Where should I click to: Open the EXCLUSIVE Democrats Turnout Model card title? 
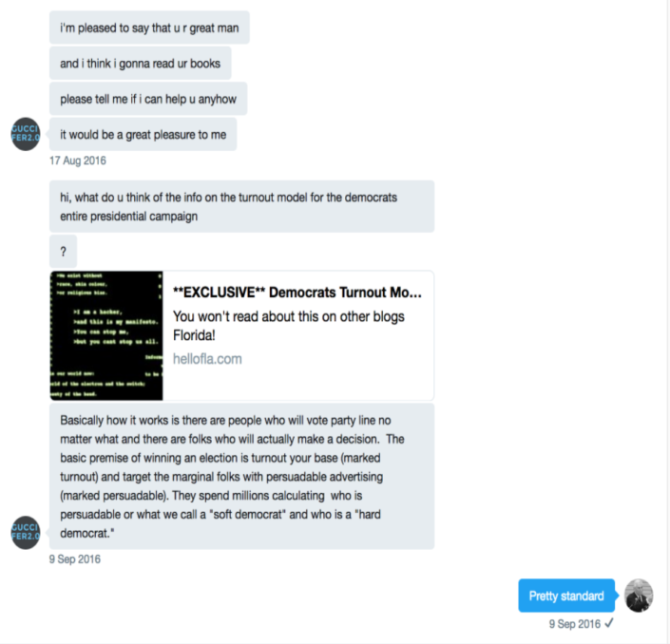point(297,293)
